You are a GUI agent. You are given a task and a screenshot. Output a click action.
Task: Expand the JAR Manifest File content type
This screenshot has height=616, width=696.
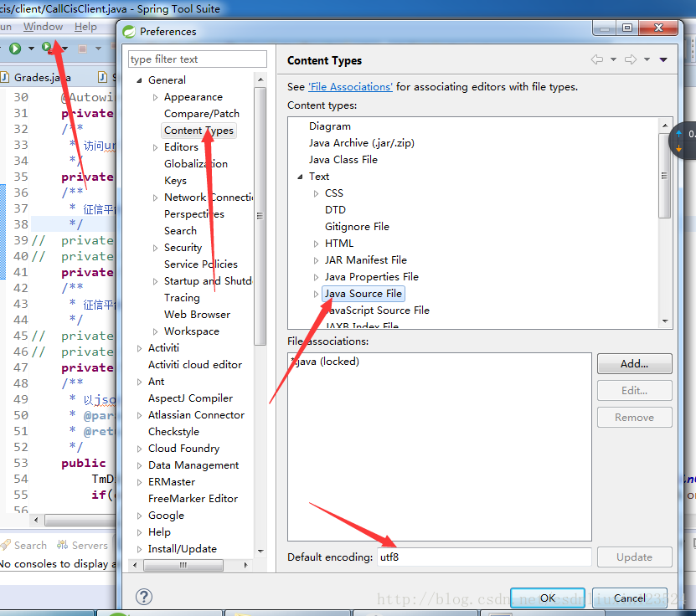(x=316, y=260)
